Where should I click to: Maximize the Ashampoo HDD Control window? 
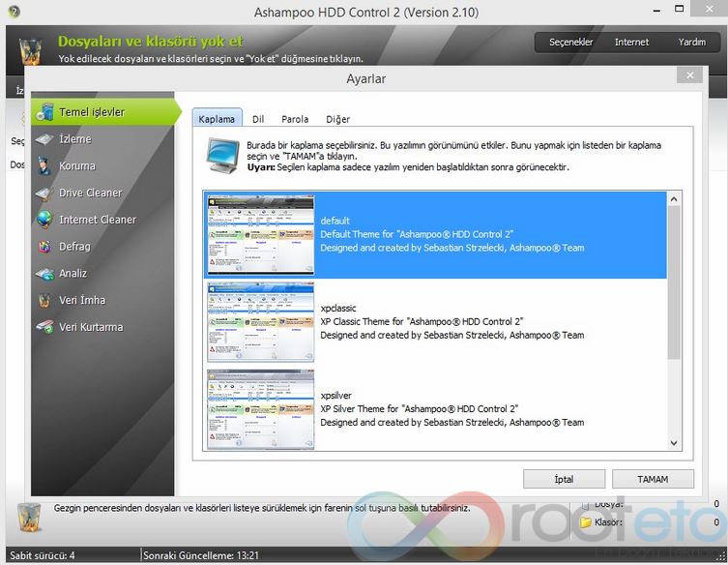point(680,9)
